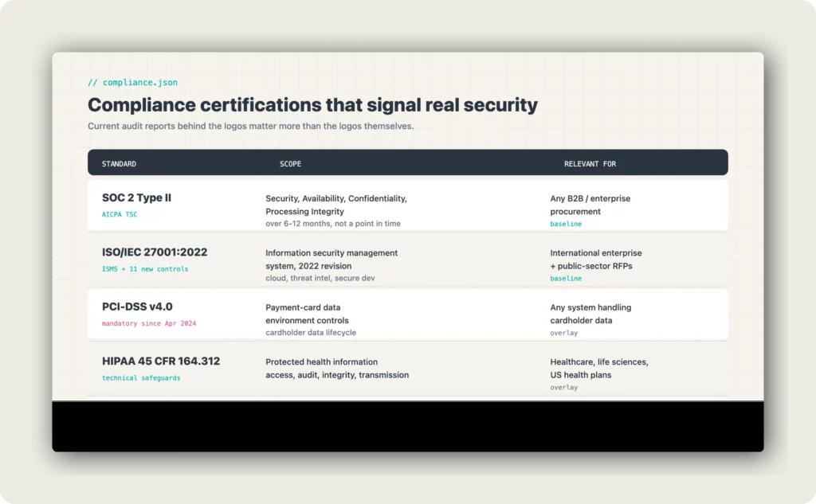Open the compliance.json file label

(132, 82)
